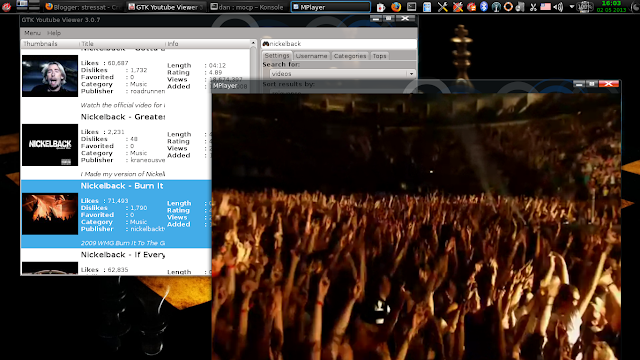Open the volume speaker icon
The image size is (640, 360).
559,7
